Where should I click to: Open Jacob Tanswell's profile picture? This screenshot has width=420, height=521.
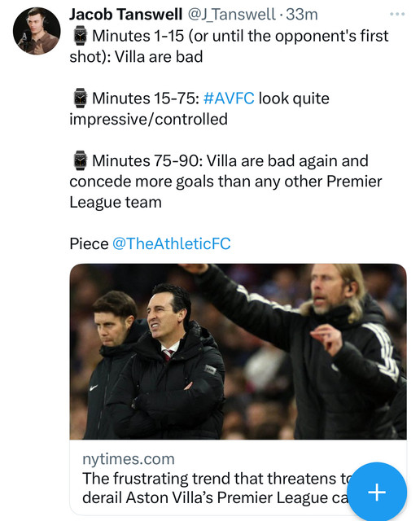click(37, 31)
